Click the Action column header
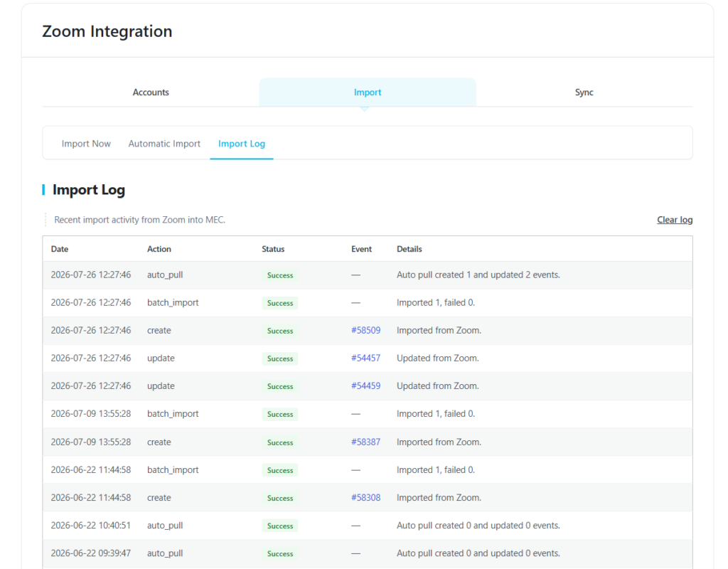Viewport: 728px width, 569px height. [x=159, y=249]
